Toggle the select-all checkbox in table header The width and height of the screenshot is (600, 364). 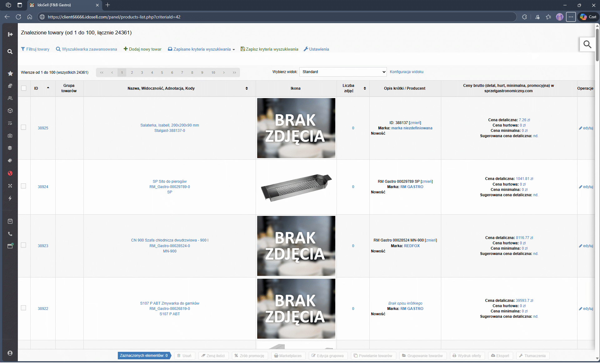click(24, 88)
